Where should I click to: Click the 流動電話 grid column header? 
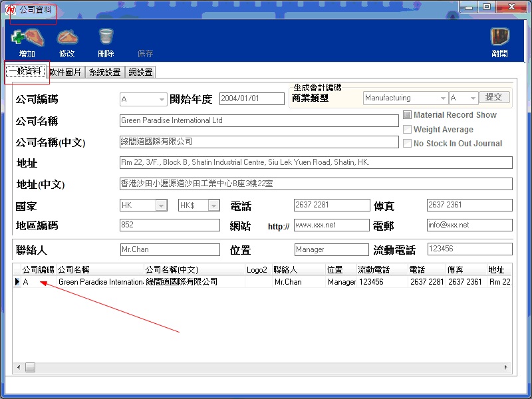coord(382,270)
